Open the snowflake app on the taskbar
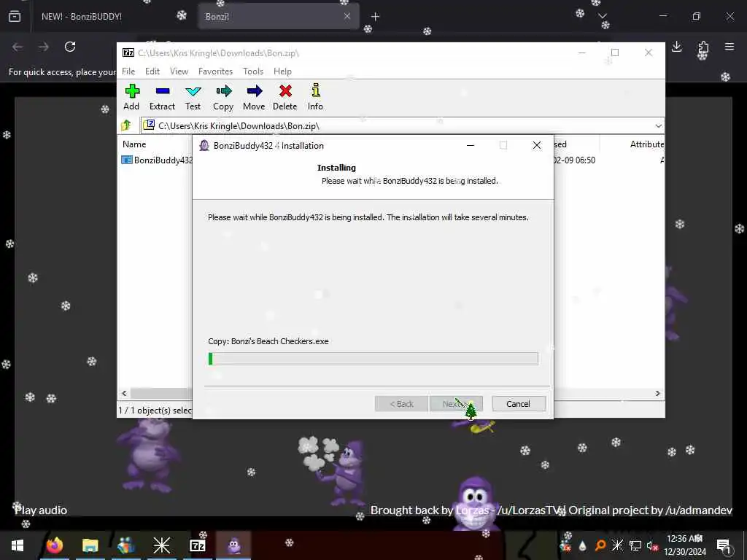This screenshot has height=560, width=747. pos(161,545)
